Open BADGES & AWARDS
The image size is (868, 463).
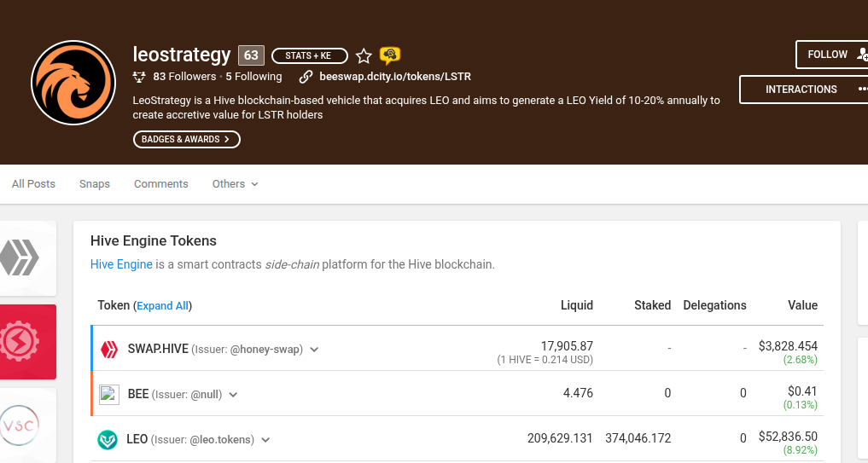(187, 139)
